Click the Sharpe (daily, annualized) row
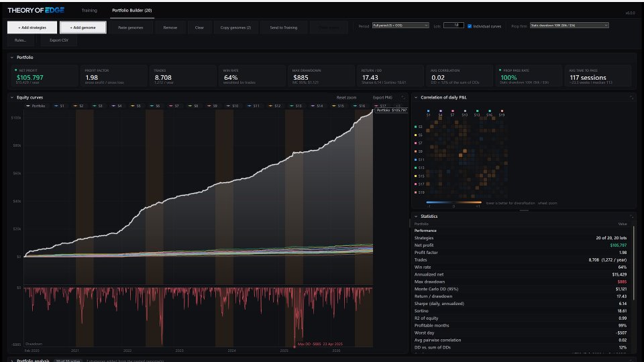The image size is (644, 362). click(521, 304)
